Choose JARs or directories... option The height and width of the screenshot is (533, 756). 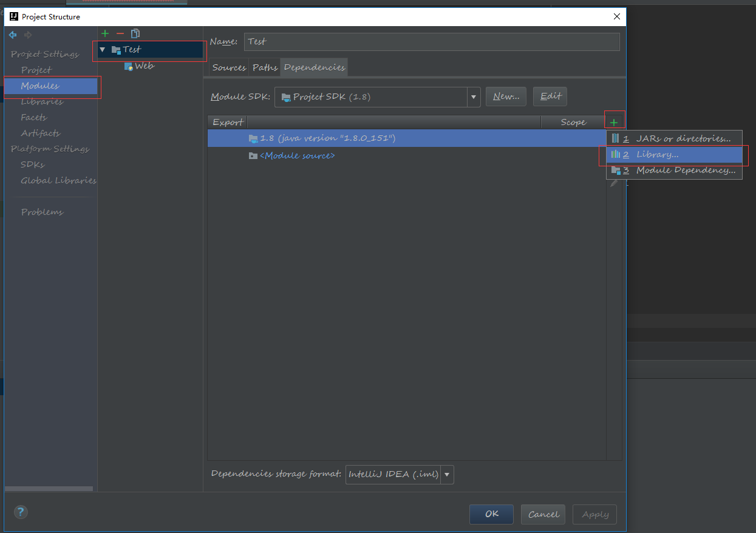click(674, 139)
